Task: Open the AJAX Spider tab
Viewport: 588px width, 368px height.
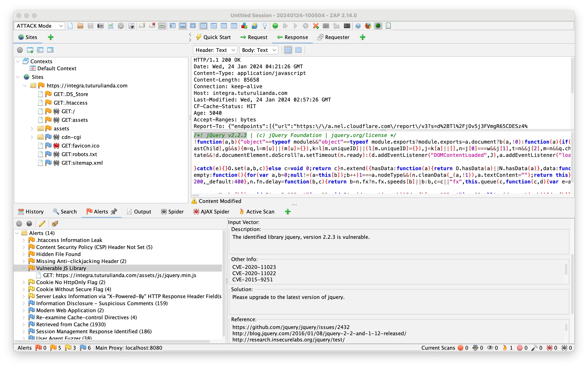Action: (x=211, y=212)
